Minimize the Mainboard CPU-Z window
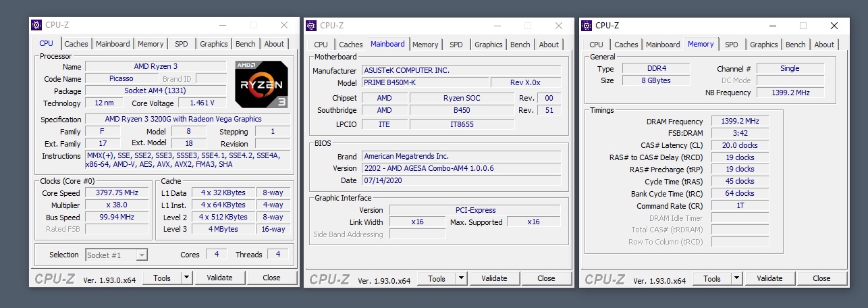Screen dimensions: 868x308 (496, 26)
